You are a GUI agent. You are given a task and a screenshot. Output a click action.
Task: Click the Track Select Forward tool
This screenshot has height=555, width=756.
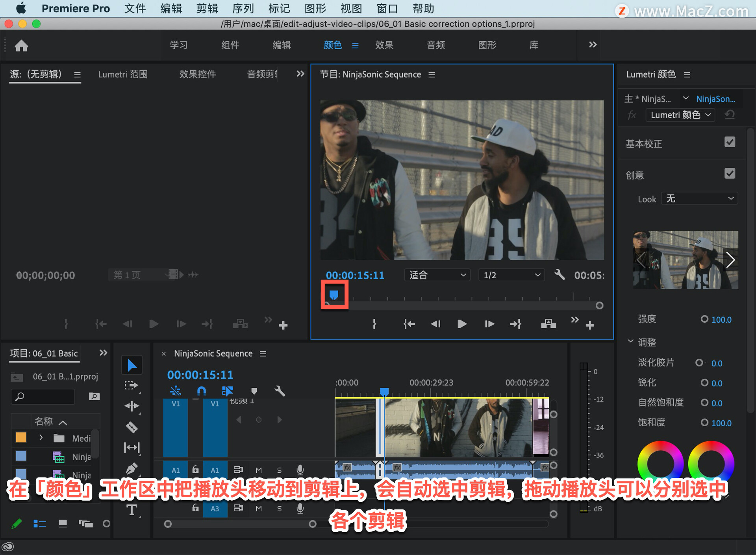click(132, 385)
